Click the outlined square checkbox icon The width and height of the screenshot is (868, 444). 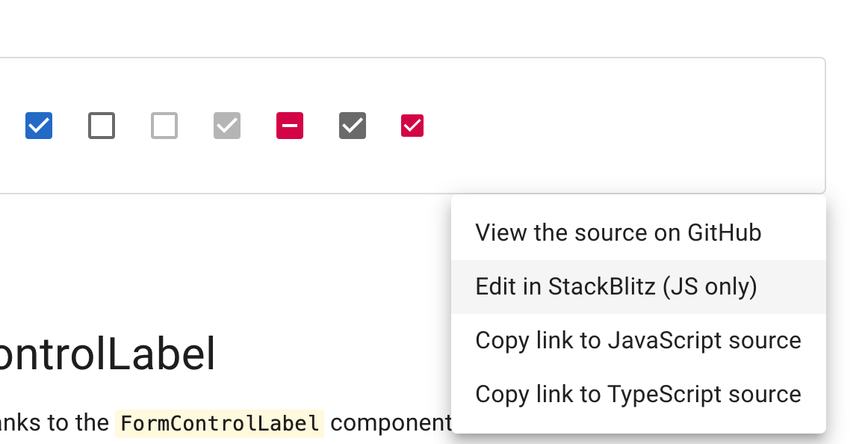[x=102, y=126]
